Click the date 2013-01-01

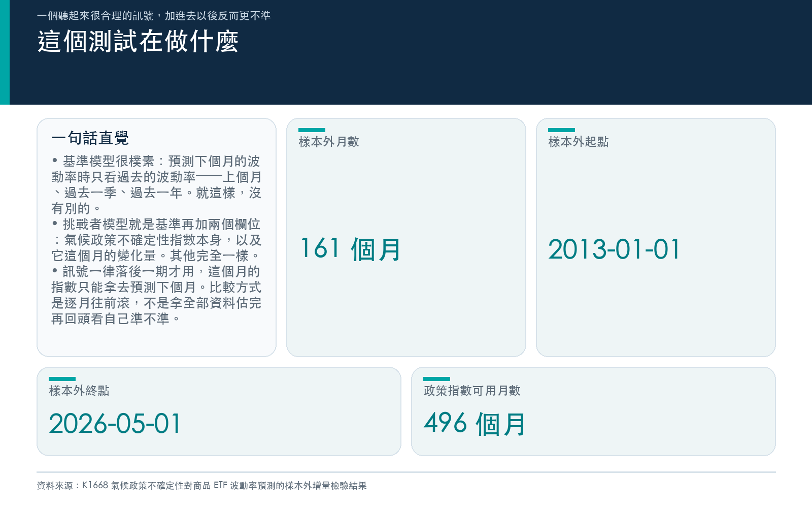tap(614, 249)
